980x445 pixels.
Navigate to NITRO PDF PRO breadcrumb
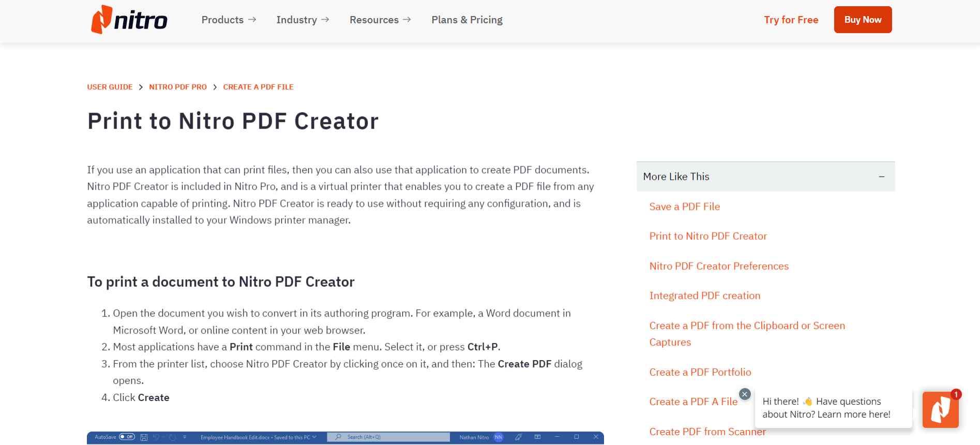178,87
